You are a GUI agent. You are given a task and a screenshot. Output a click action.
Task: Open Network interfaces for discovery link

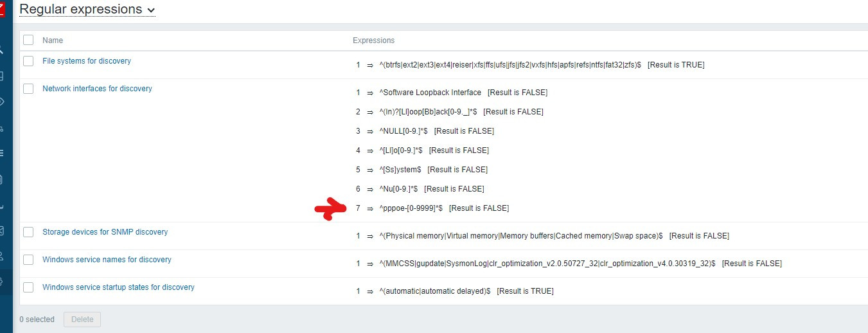click(97, 89)
